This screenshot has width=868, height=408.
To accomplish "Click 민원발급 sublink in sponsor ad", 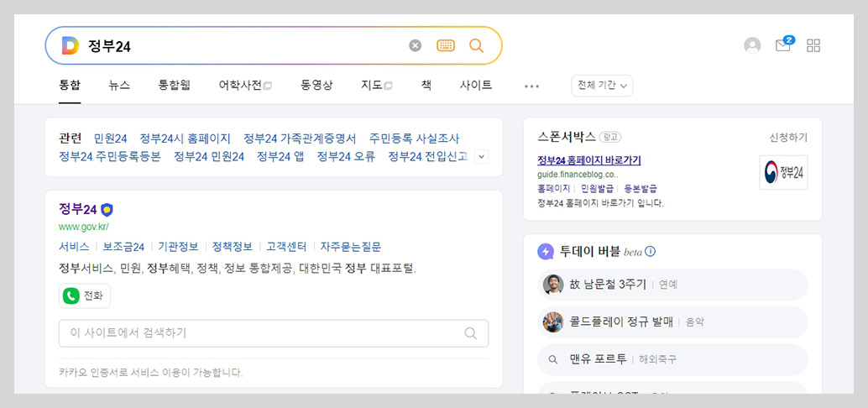I will click(598, 189).
